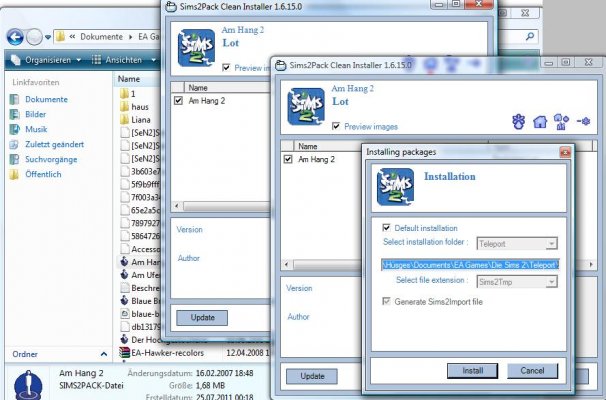Click the paw print icon in front installer

pyautogui.click(x=518, y=122)
